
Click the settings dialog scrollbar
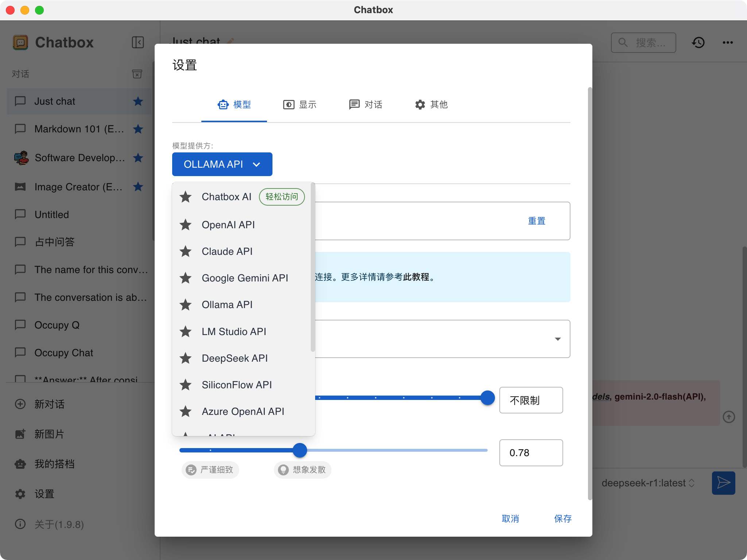589,293
